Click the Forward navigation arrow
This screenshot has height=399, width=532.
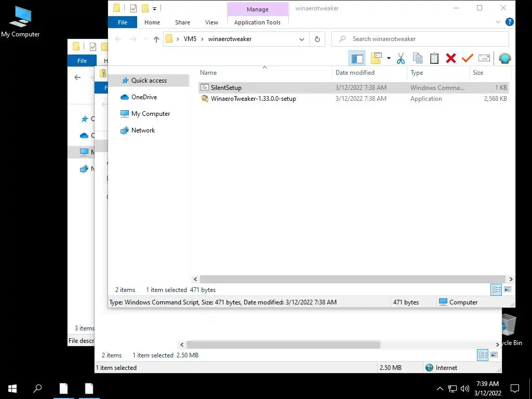point(134,39)
